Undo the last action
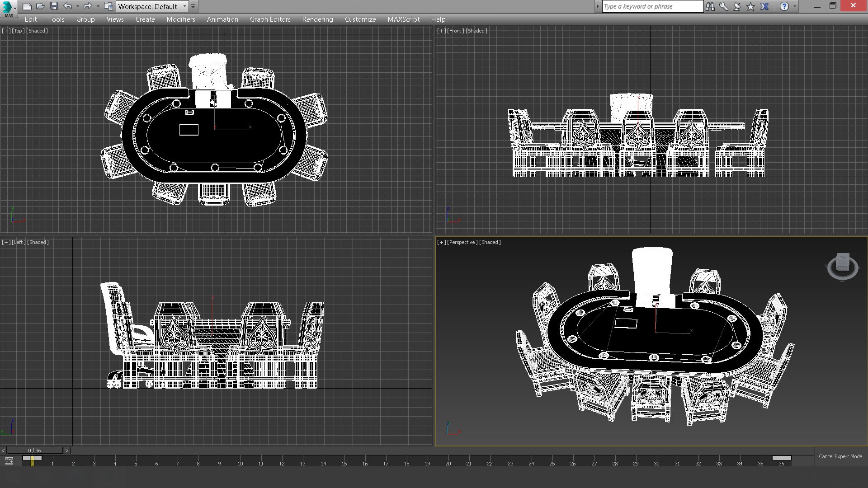The width and height of the screenshot is (868, 488). (68, 6)
